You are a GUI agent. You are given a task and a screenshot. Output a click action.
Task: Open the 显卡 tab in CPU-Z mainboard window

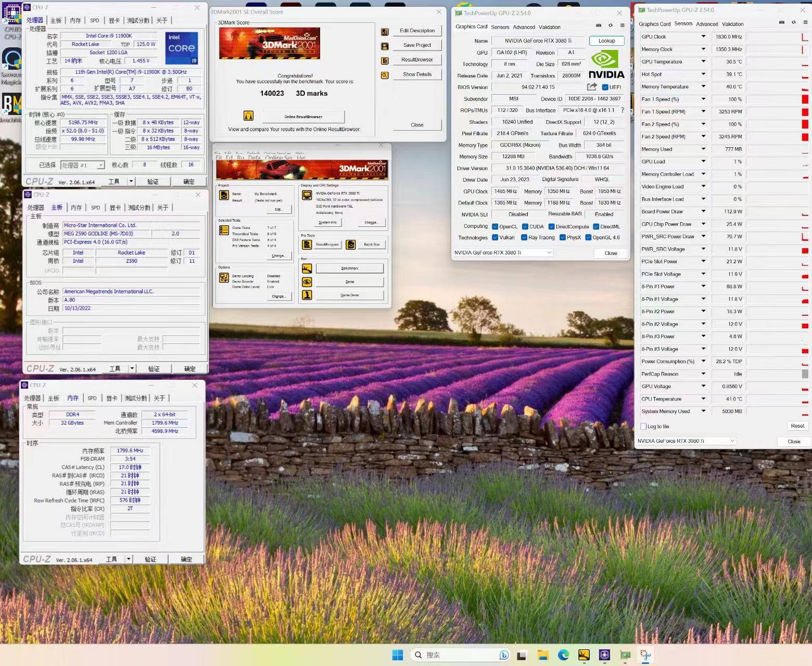coord(115,208)
